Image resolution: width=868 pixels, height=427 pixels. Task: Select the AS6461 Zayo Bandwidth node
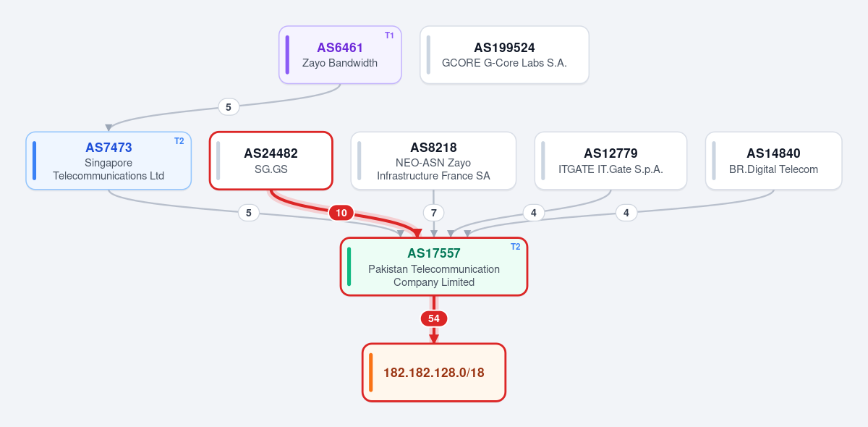340,55
